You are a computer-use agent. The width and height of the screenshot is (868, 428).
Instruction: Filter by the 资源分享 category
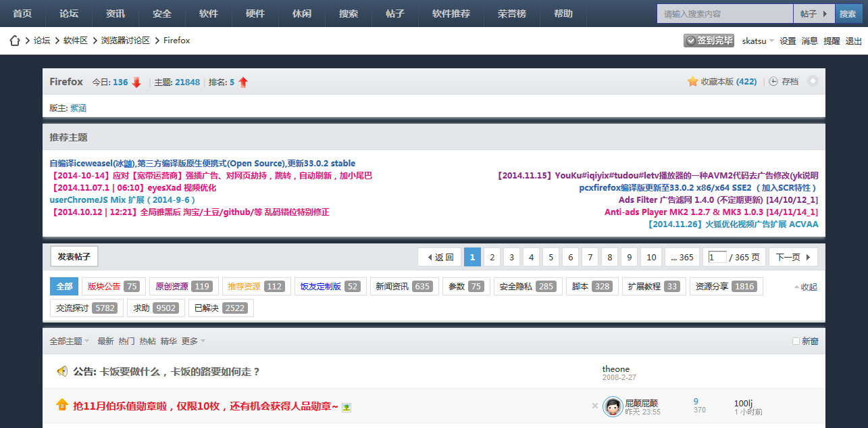pyautogui.click(x=726, y=287)
